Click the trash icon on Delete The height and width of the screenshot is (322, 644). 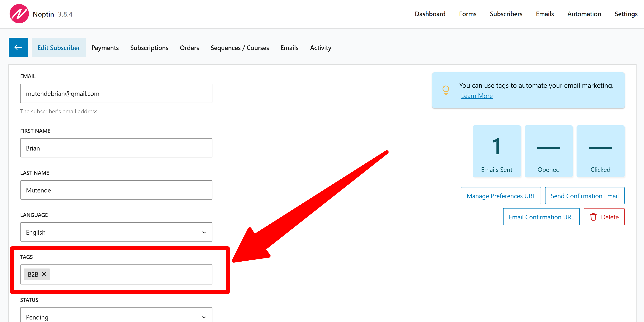tap(593, 217)
